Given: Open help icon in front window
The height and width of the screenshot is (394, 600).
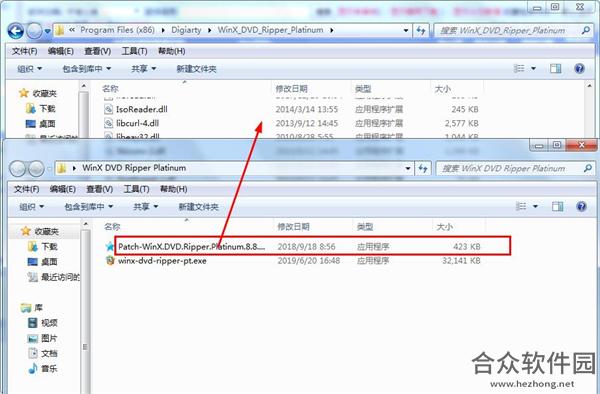Looking at the screenshot, I should pos(581,207).
